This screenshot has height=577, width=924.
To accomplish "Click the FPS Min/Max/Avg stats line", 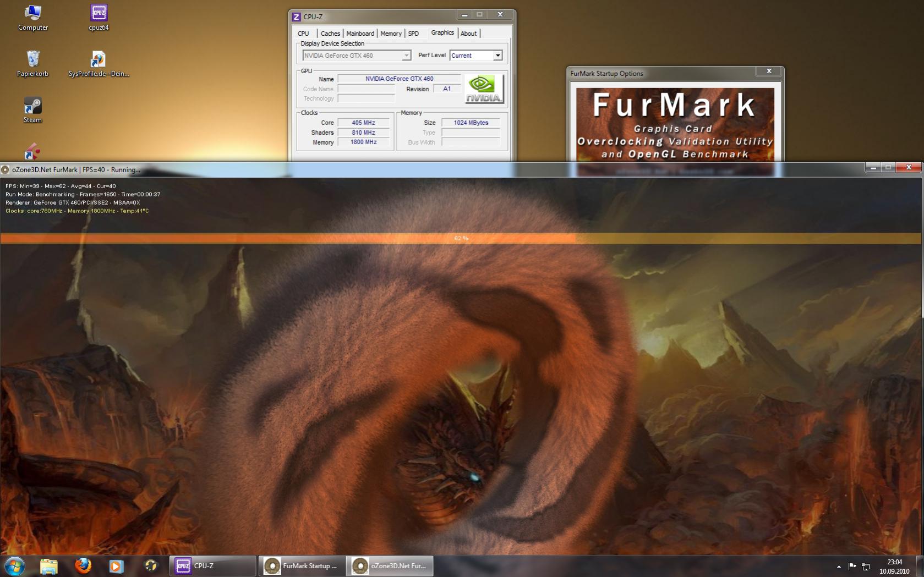I will (x=61, y=186).
